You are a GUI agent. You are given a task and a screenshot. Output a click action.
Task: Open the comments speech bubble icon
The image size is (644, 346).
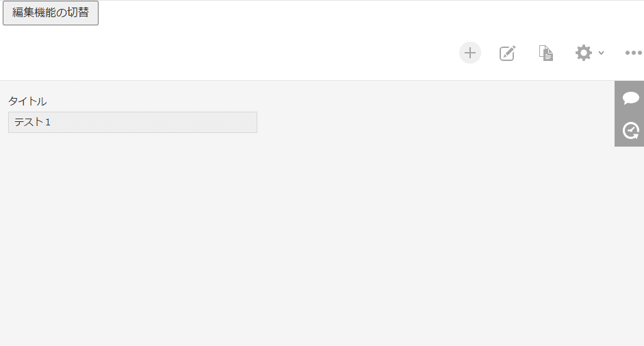point(630,98)
